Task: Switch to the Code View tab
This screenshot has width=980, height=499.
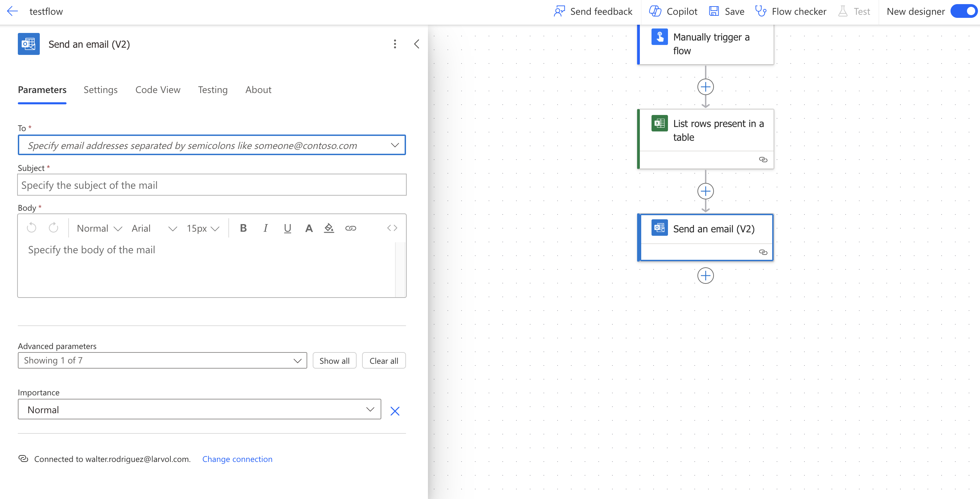Action: pyautogui.click(x=158, y=90)
